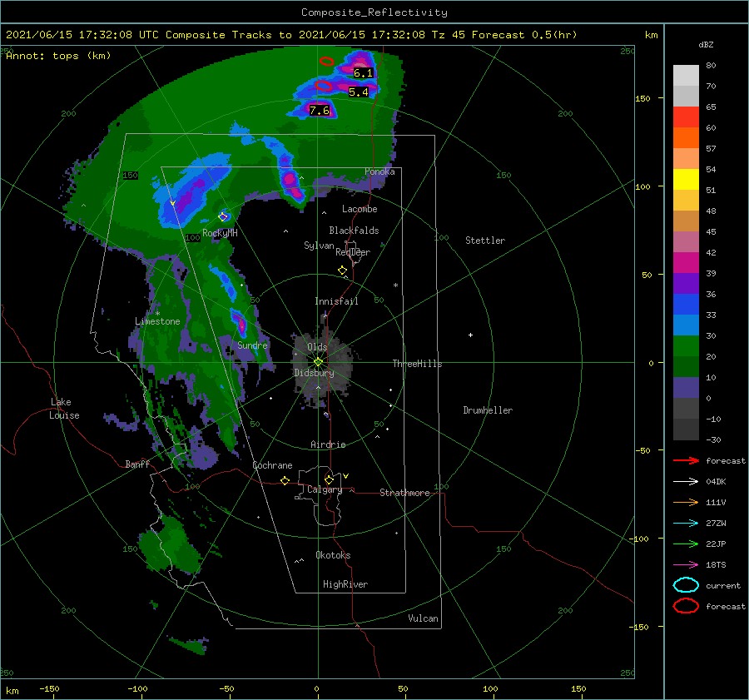This screenshot has width=749, height=700.
Task: Click the Composite_Reflectivity title
Action: tap(374, 12)
